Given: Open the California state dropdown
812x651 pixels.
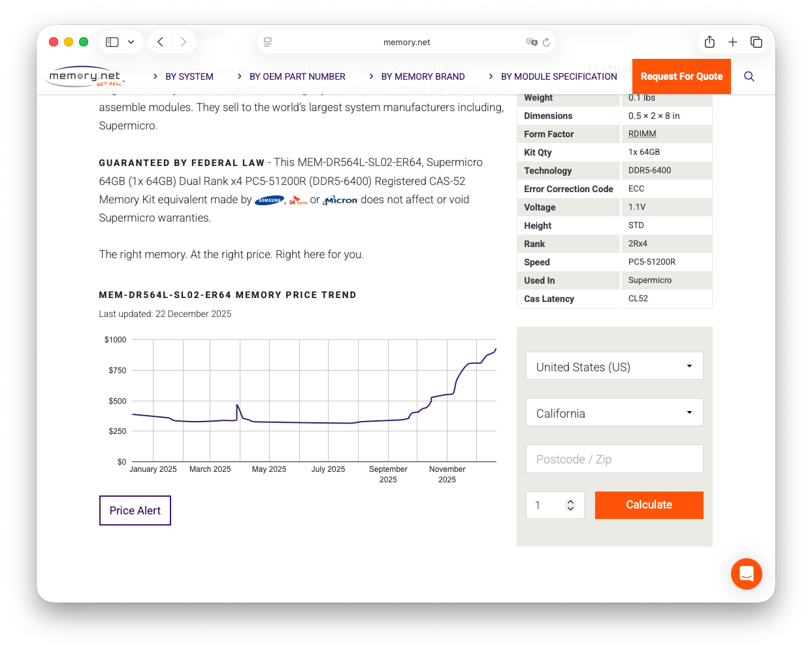Looking at the screenshot, I should [x=614, y=412].
